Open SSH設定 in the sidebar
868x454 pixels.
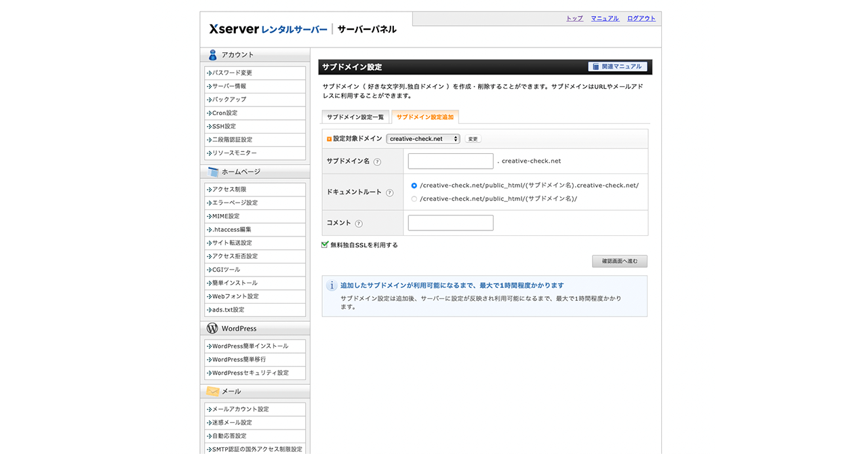(224, 127)
